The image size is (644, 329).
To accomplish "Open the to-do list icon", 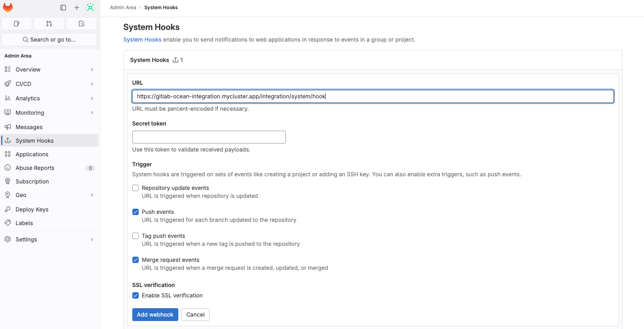I will click(x=82, y=24).
